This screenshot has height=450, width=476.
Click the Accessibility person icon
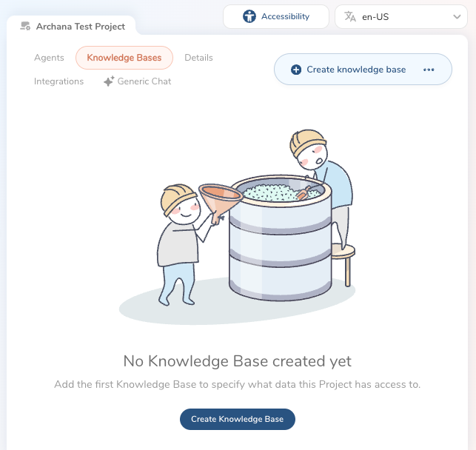249,16
